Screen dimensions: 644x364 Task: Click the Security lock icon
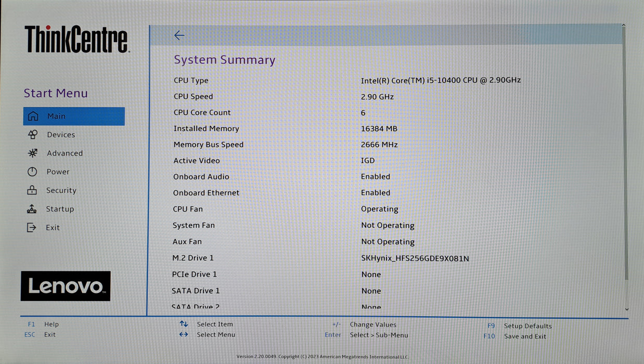click(32, 190)
